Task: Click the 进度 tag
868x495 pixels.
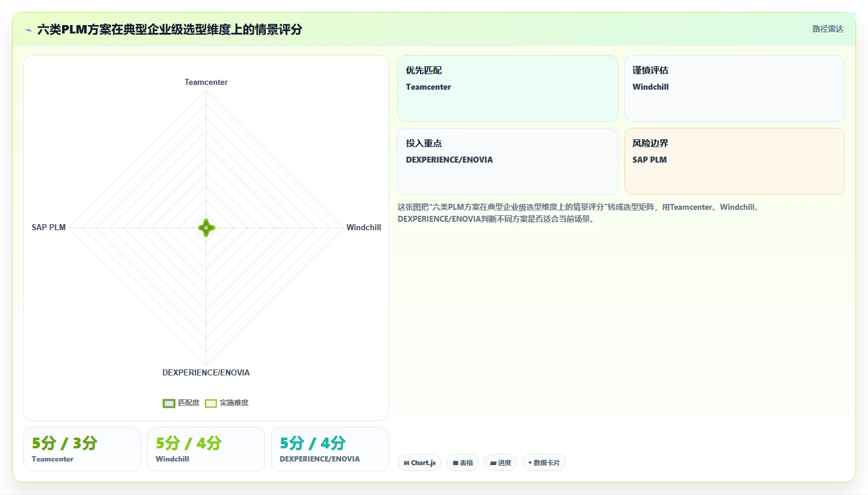Action: pos(501,463)
